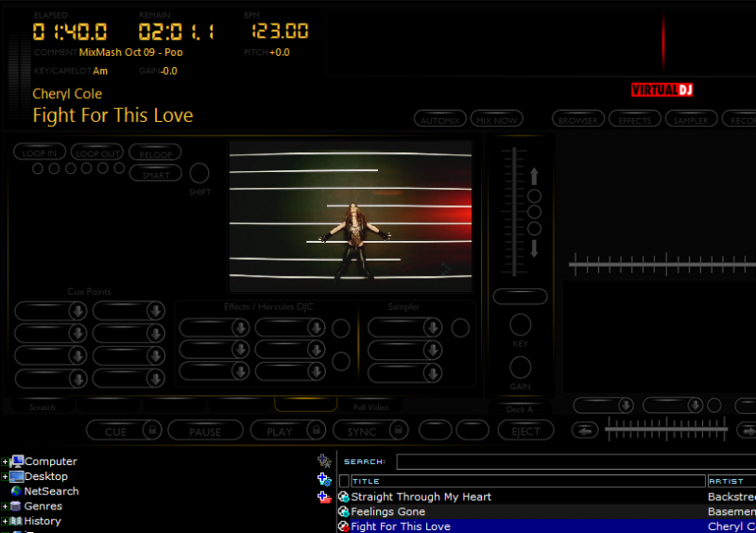Screen dimensions: 756x533
Task: Select the first loop length circle under LOOP IN
Action: click(38, 168)
